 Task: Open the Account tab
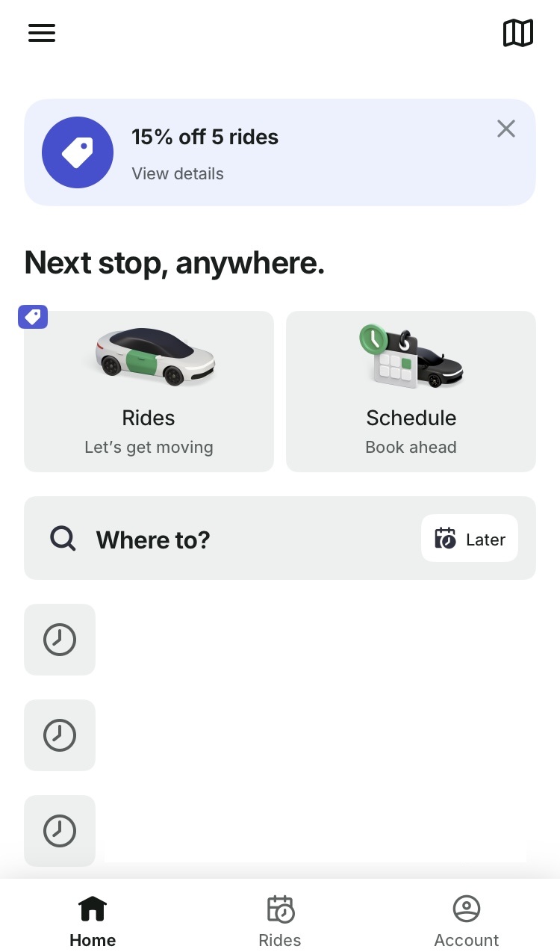[x=467, y=921]
